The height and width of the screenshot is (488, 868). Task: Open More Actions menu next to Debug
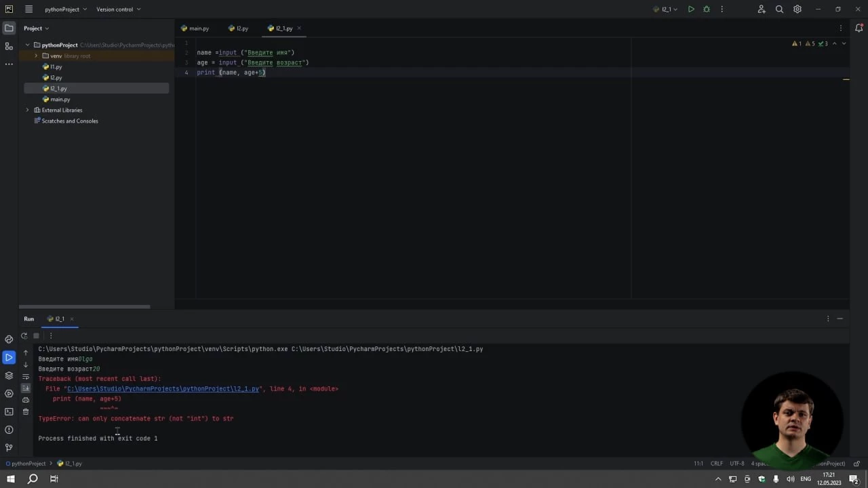click(x=722, y=9)
